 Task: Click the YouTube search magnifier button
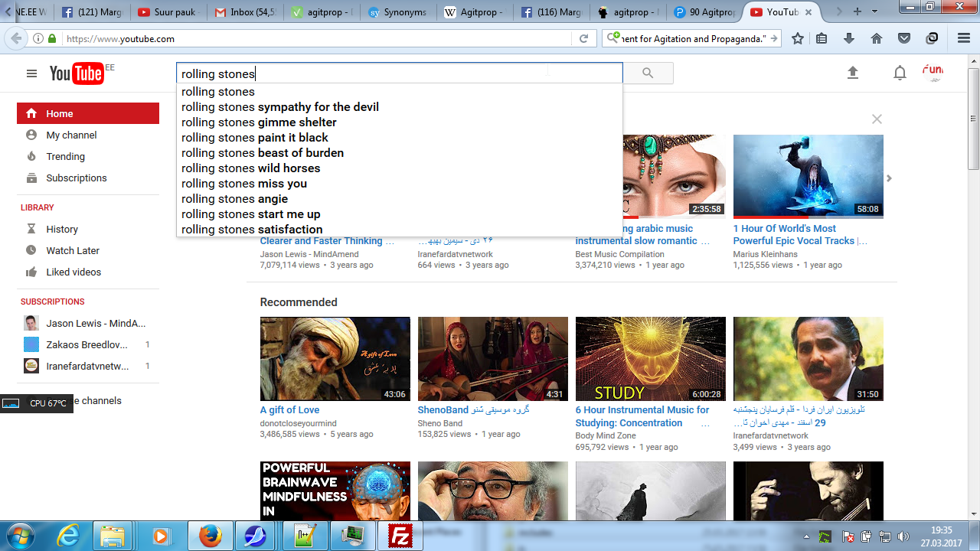tap(648, 73)
